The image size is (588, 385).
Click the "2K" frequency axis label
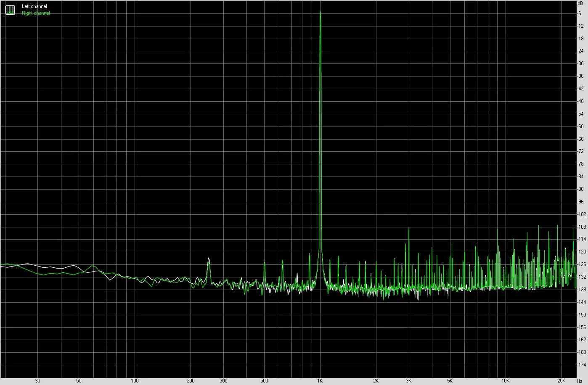tap(376, 381)
